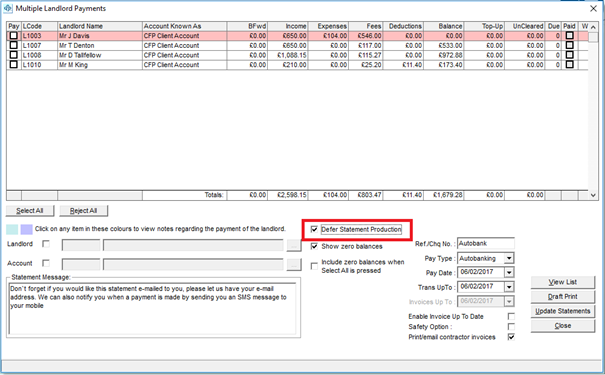The width and height of the screenshot is (605, 375).
Task: Click the £546.00 fees cell
Action: coord(365,35)
